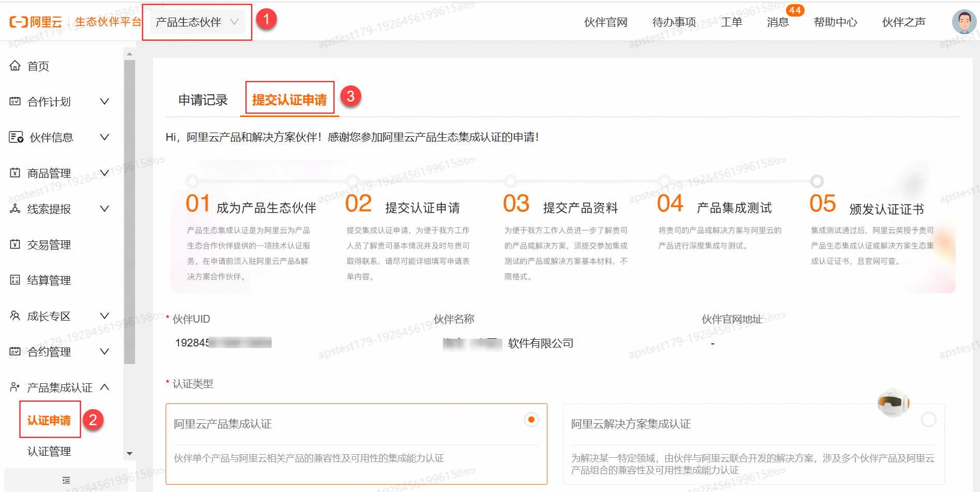Collapse the 产品集成认证 menu chevron
This screenshot has width=980, height=492.
pos(105,387)
